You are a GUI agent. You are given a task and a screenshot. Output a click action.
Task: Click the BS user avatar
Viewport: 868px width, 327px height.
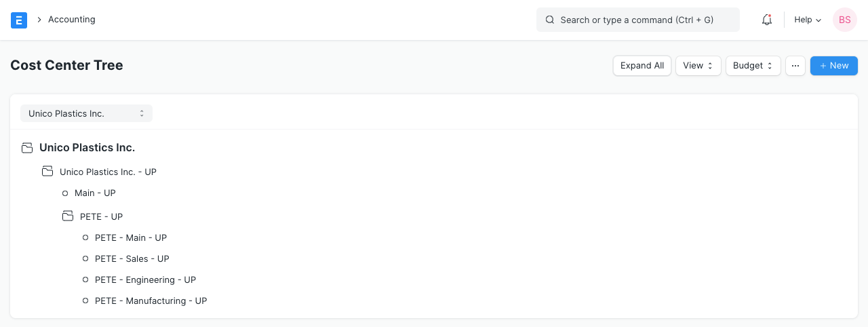point(845,20)
